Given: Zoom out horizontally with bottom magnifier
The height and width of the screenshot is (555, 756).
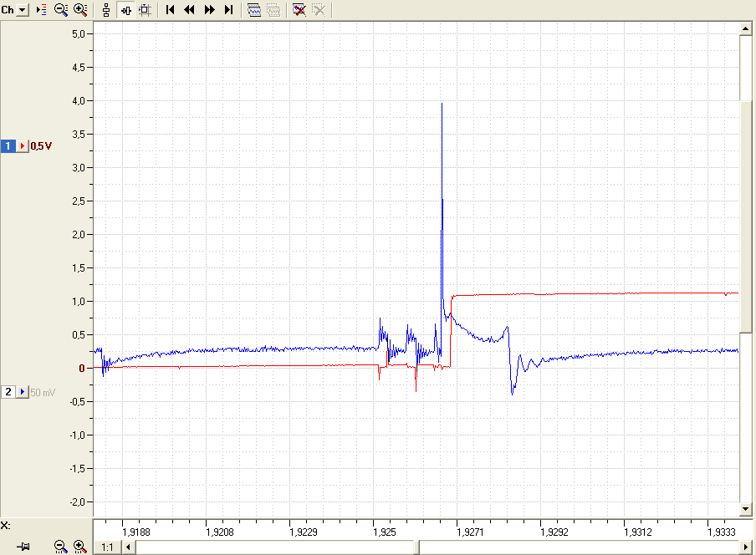Looking at the screenshot, I should point(60,547).
